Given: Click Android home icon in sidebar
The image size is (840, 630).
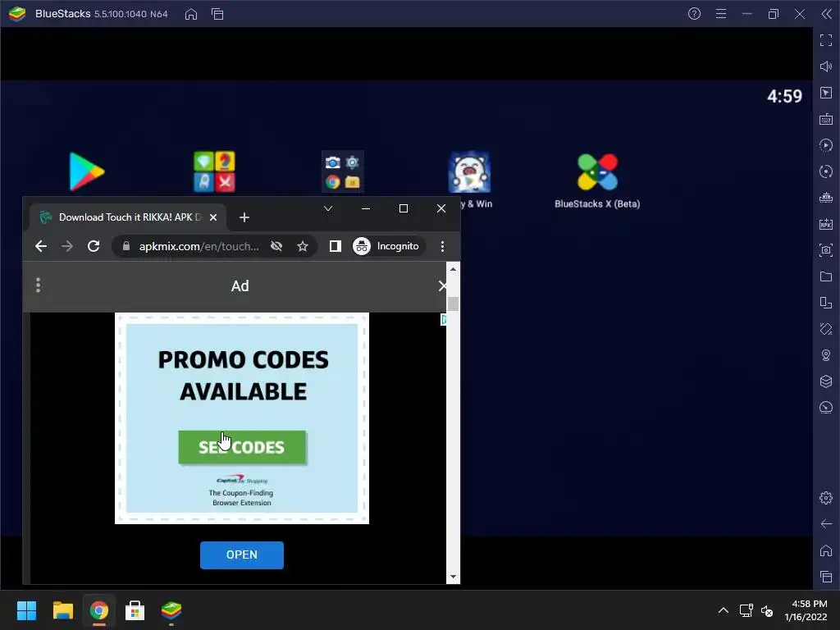Looking at the screenshot, I should click(826, 550).
